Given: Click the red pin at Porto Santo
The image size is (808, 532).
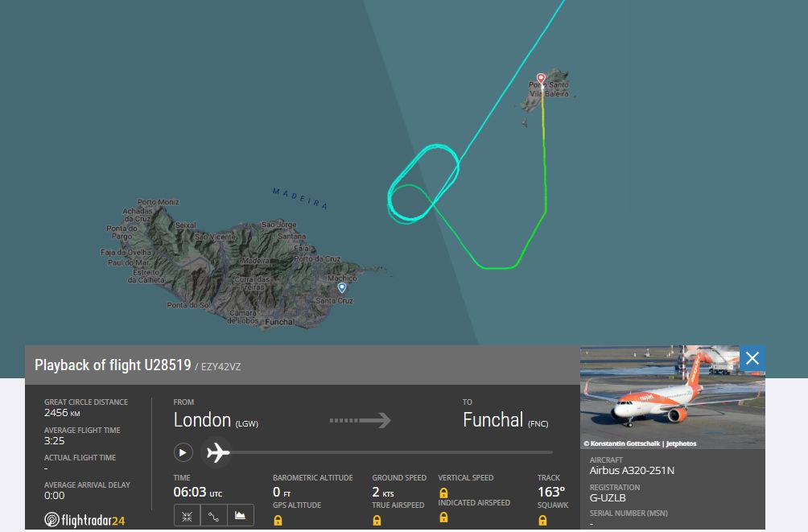Looking at the screenshot, I should click(x=541, y=80).
